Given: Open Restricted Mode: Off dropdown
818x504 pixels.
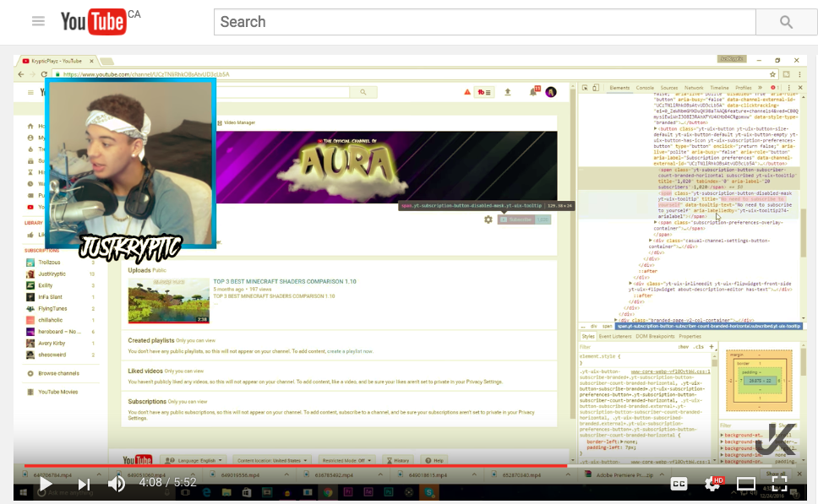Looking at the screenshot, I should (347, 460).
